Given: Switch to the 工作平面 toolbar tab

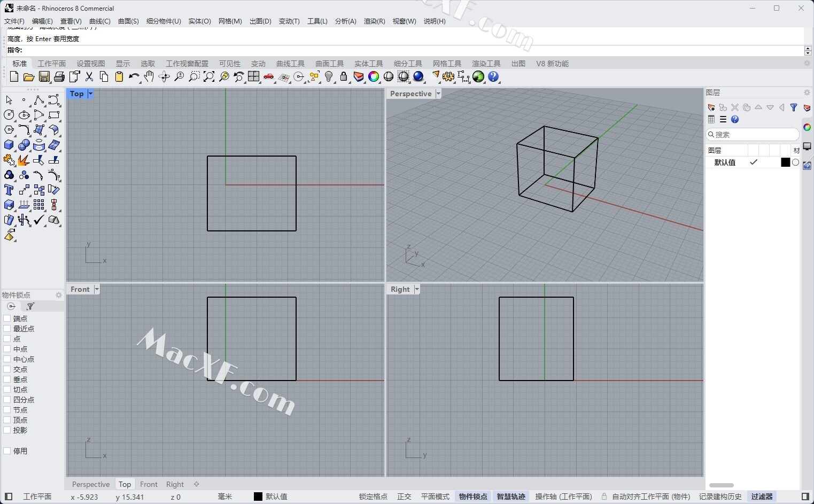Looking at the screenshot, I should [52, 64].
